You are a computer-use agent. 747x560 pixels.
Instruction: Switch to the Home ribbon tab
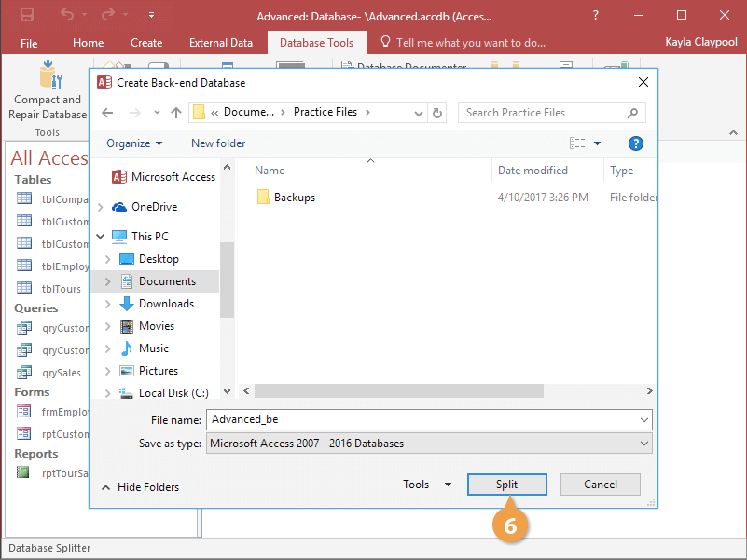point(89,43)
